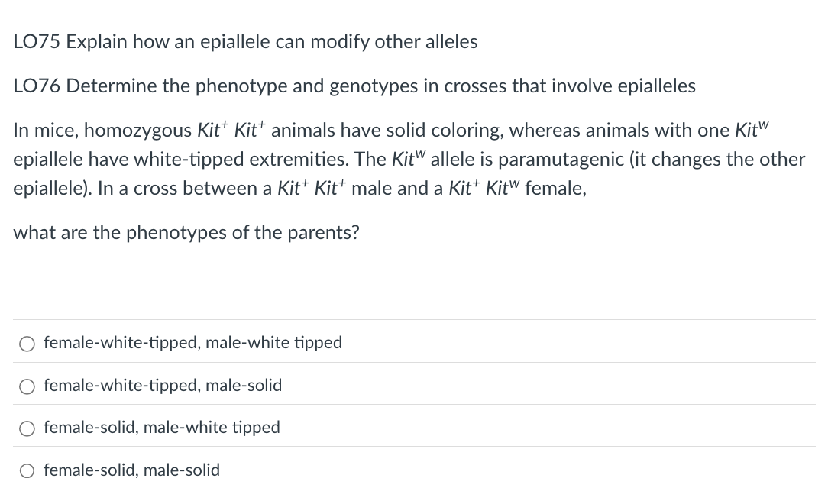The width and height of the screenshot is (828, 504).
Task: Click the answer text 'female-white-tipped, male-white tipped'
Action: (192, 343)
